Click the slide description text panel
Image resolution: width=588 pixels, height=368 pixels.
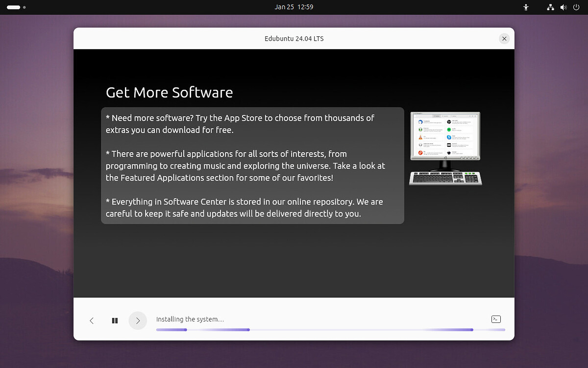point(252,165)
